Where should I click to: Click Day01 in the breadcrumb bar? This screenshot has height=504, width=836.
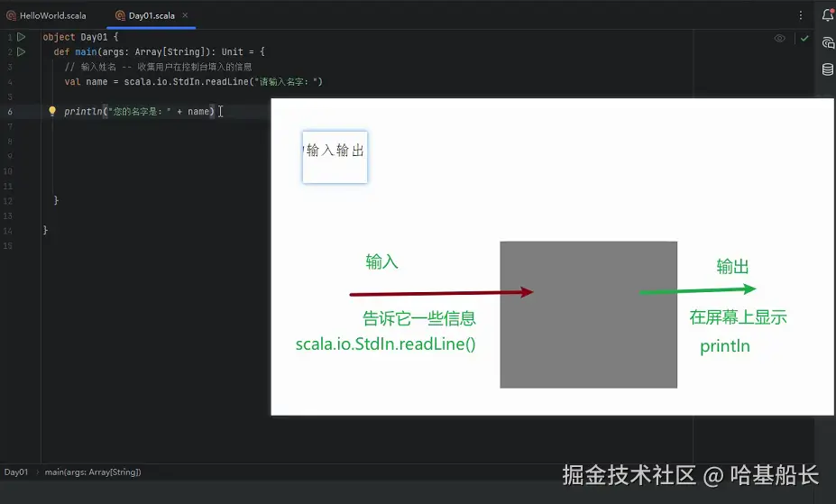[x=16, y=472]
